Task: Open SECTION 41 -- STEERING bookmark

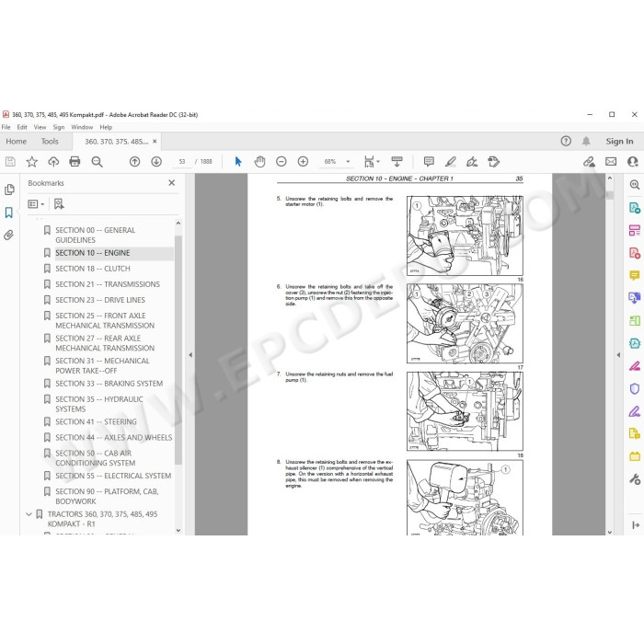Action: (96, 421)
